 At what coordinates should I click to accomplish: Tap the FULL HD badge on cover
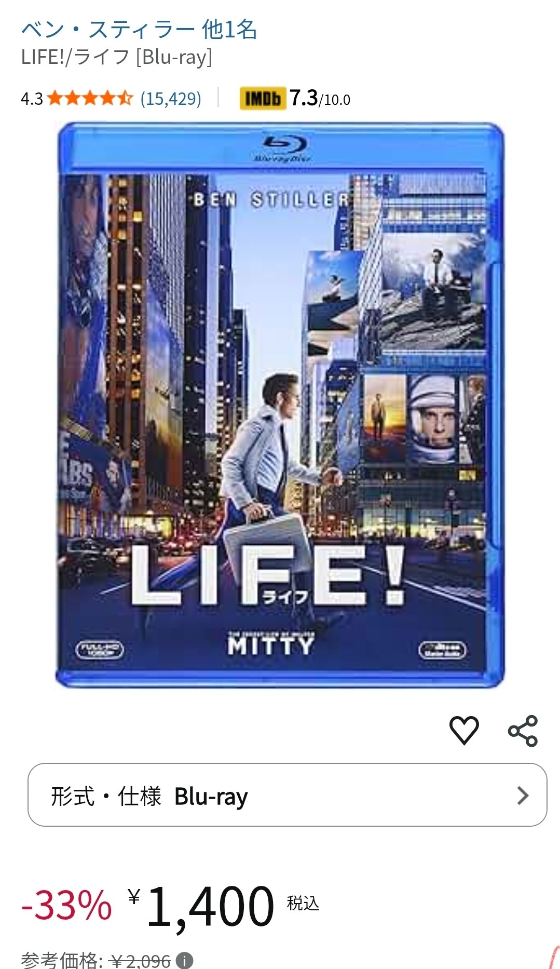[x=100, y=650]
